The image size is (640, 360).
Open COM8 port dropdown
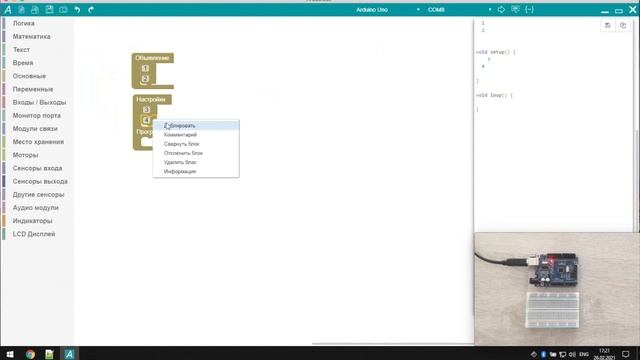tap(459, 9)
